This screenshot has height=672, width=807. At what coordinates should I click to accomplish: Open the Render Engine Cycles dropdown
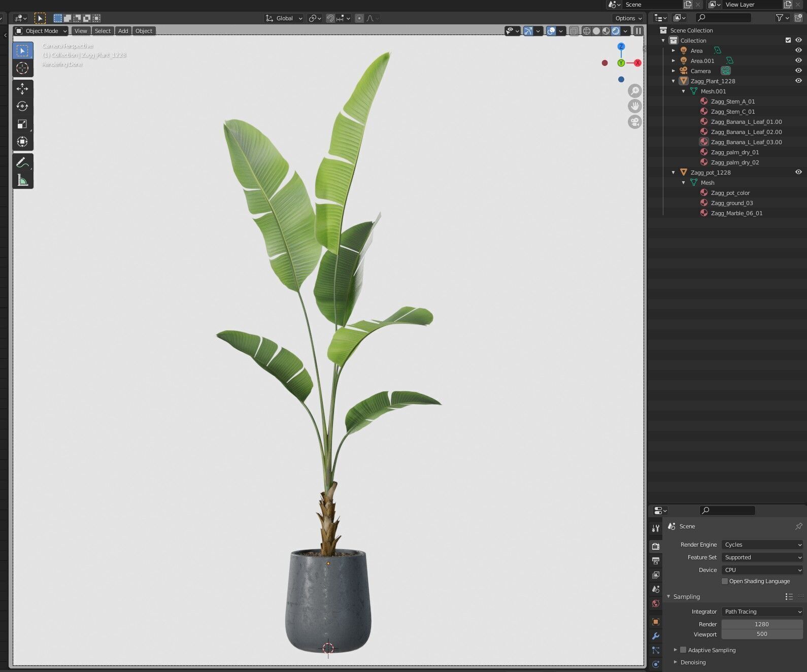coord(762,545)
